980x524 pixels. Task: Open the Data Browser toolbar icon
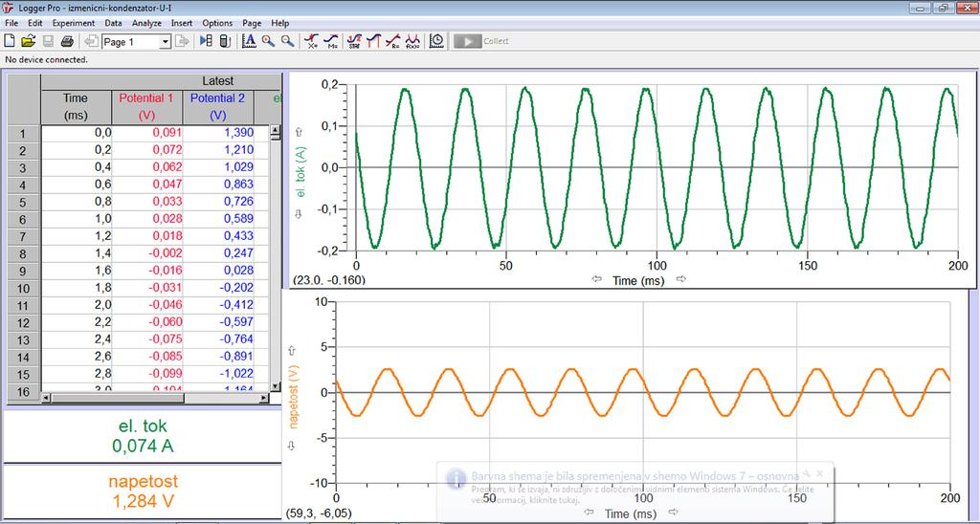coord(206,41)
